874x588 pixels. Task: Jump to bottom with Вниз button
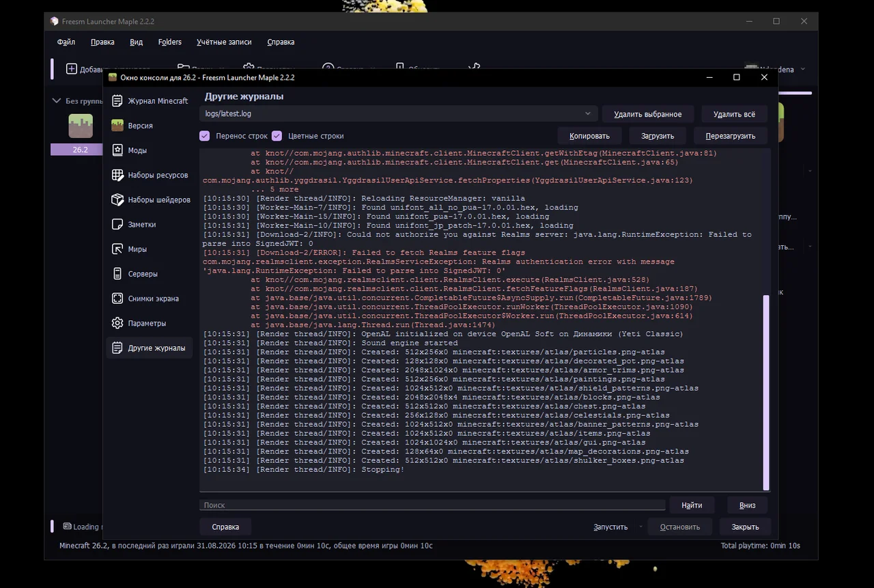(x=747, y=505)
